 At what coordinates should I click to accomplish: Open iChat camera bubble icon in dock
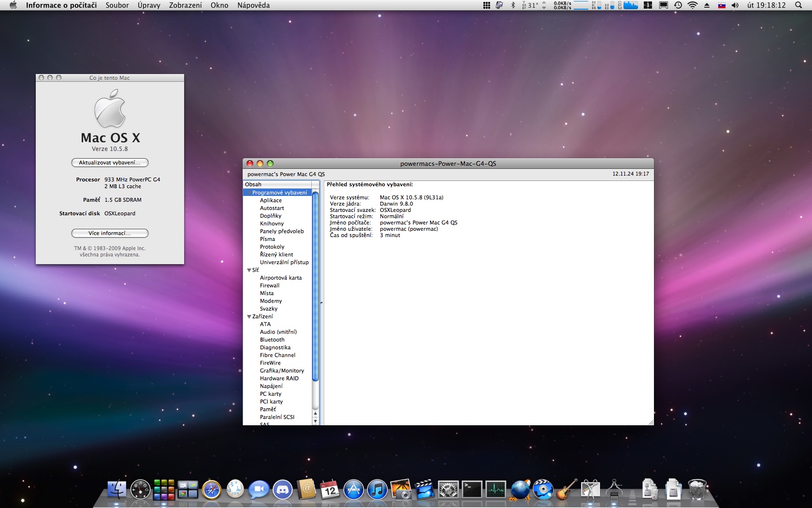click(x=259, y=490)
